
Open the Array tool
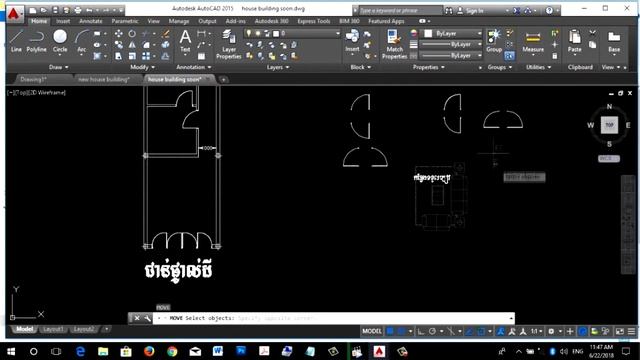pos(146,56)
